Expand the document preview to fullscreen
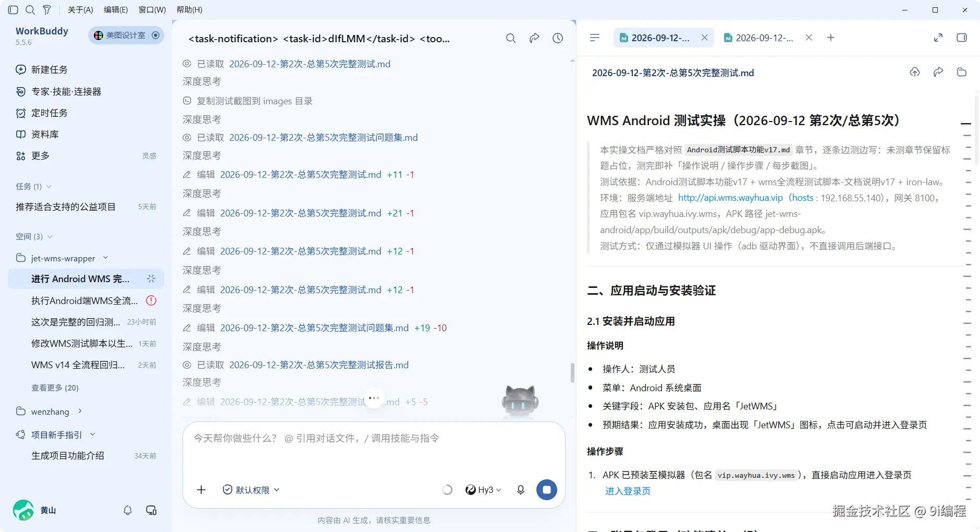980x532 pixels. 938,38
